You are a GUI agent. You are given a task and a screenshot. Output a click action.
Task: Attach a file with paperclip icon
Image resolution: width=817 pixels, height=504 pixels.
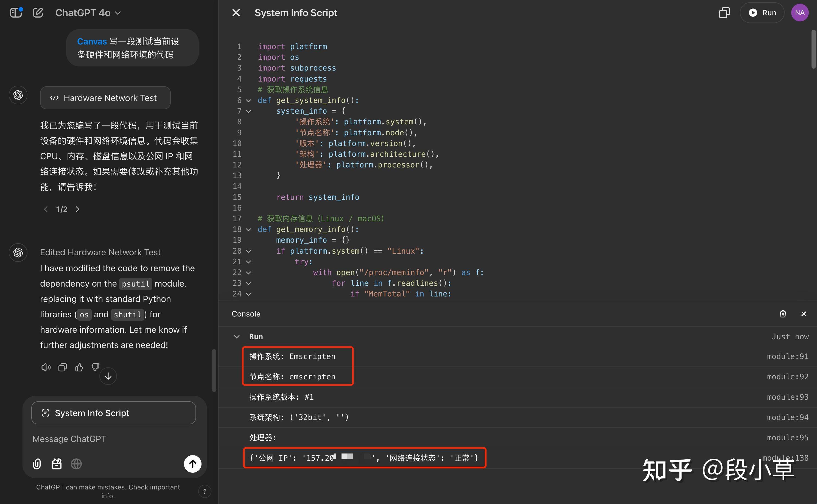37,464
